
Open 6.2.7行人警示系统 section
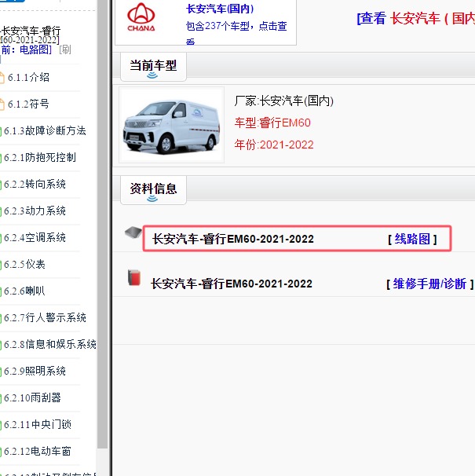(45, 318)
